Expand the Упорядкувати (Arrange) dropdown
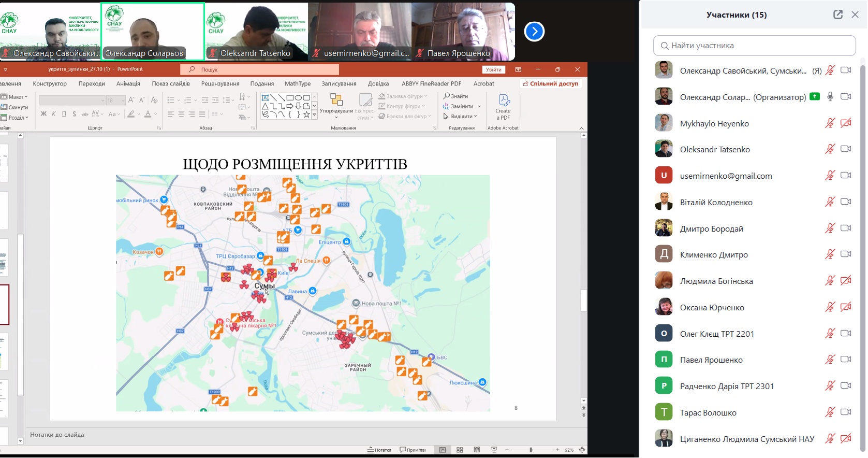 (x=336, y=111)
